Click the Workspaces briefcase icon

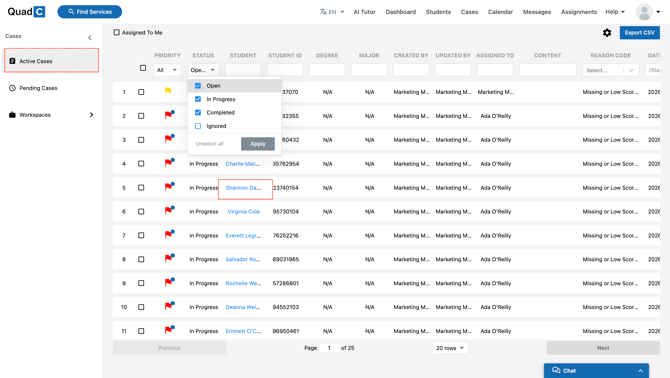tap(12, 115)
